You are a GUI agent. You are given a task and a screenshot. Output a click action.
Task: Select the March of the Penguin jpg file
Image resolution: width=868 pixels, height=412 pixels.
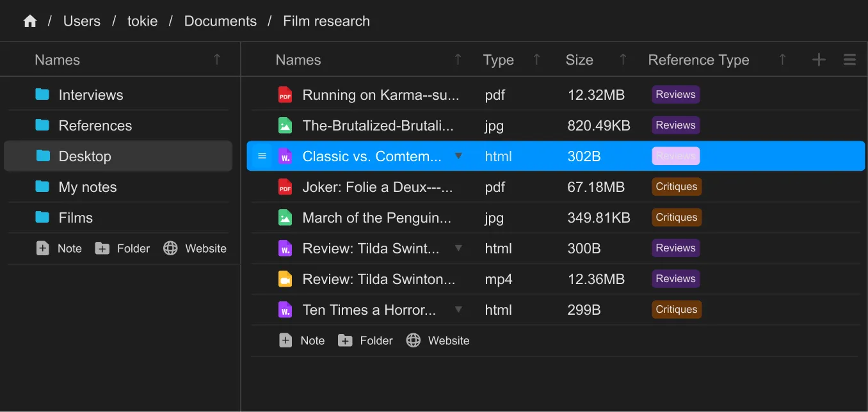click(x=376, y=218)
